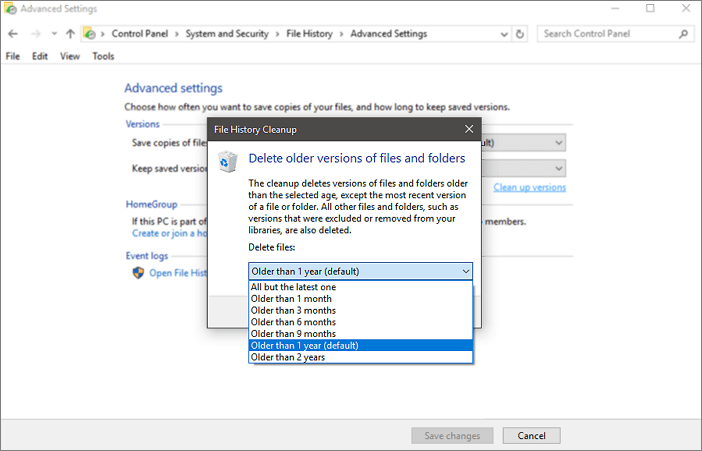The image size is (702, 451).
Task: Open the recent locations chevron
Action: [x=53, y=34]
